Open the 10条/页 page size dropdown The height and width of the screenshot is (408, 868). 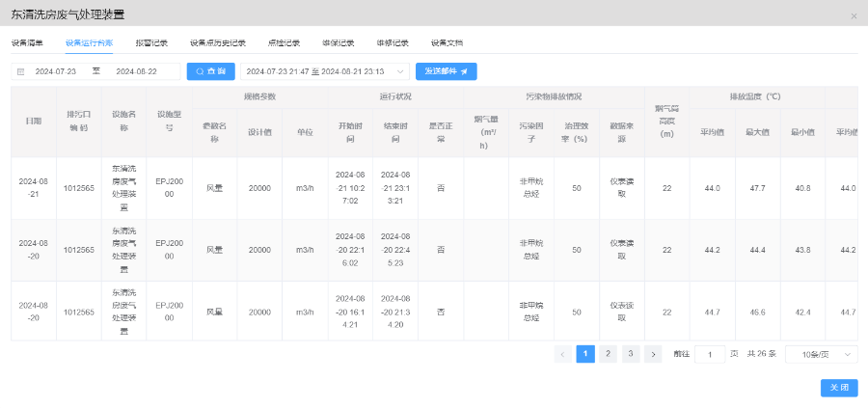coord(821,354)
